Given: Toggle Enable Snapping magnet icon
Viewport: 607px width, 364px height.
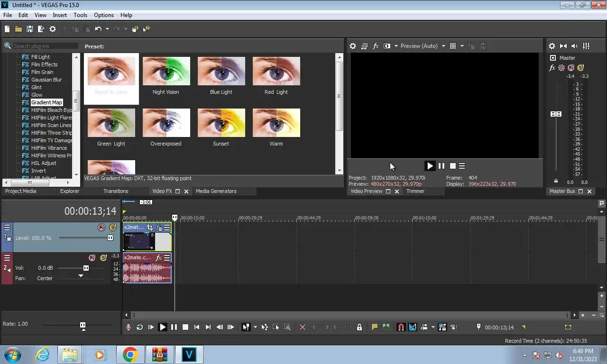Looking at the screenshot, I should (x=401, y=327).
